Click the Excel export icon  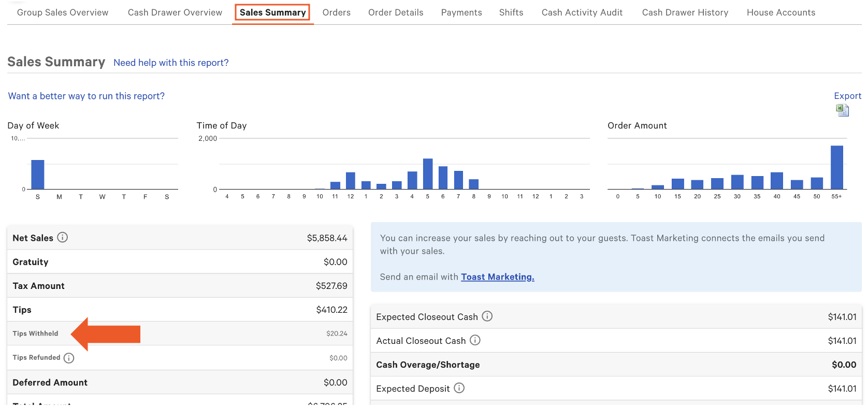click(x=842, y=110)
